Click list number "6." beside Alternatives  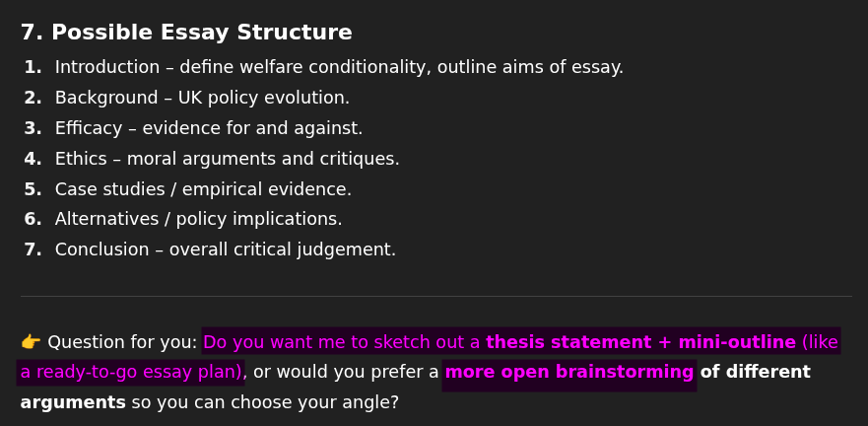33,220
